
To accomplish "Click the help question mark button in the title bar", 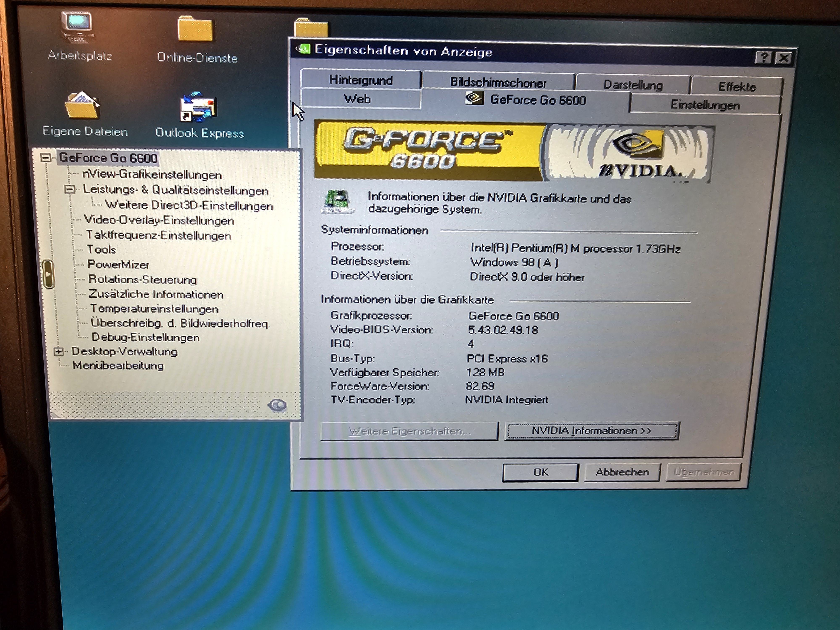I will point(764,58).
